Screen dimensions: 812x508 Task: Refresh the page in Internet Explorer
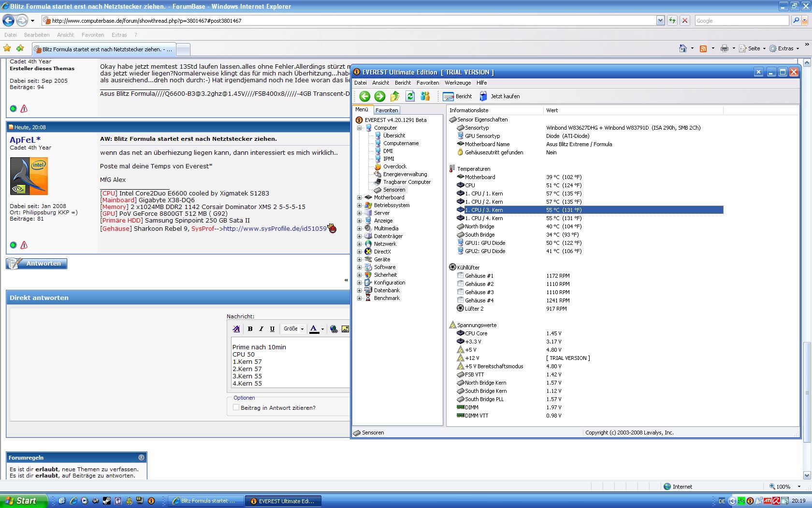click(x=672, y=20)
